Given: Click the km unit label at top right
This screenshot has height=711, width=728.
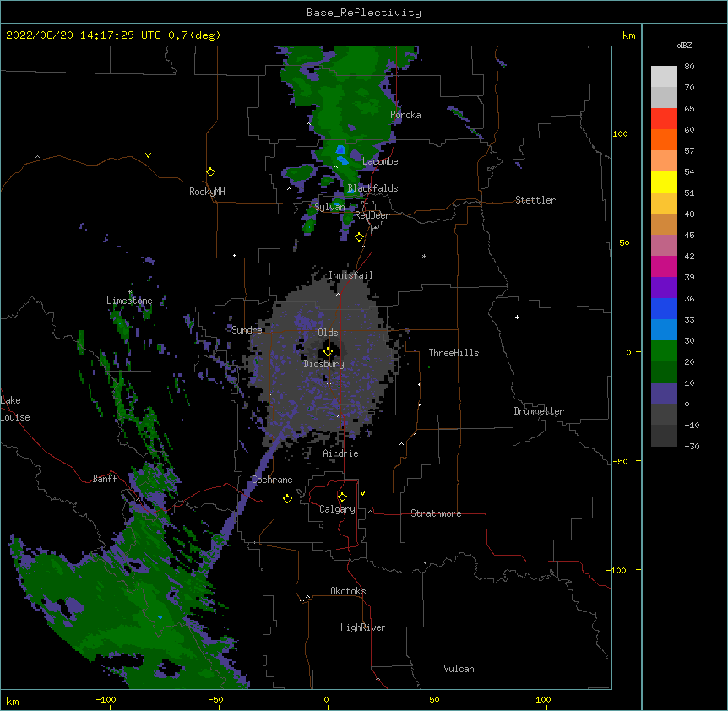Looking at the screenshot, I should tap(629, 35).
